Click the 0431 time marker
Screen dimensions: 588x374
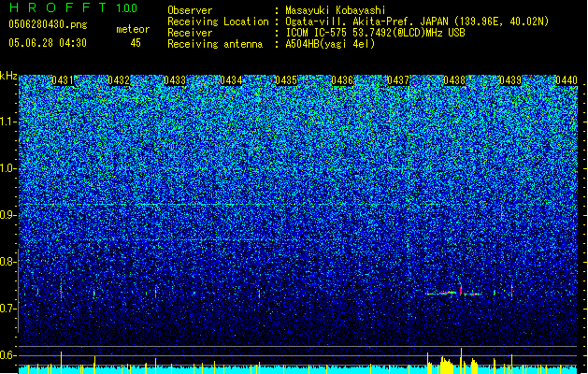point(63,80)
